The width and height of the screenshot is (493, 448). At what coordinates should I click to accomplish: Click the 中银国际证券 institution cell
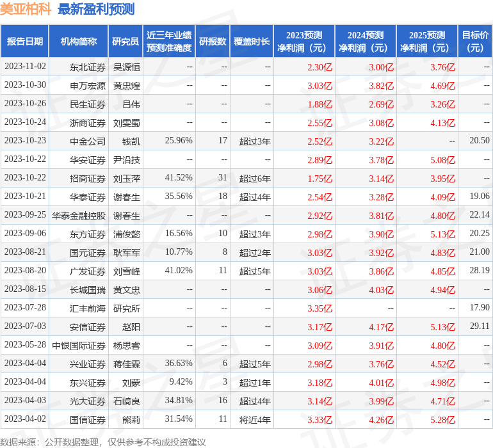tap(79, 346)
